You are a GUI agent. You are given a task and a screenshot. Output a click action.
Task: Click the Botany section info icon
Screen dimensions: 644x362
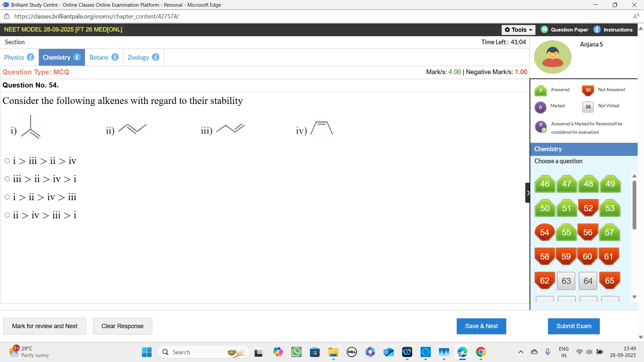click(115, 57)
